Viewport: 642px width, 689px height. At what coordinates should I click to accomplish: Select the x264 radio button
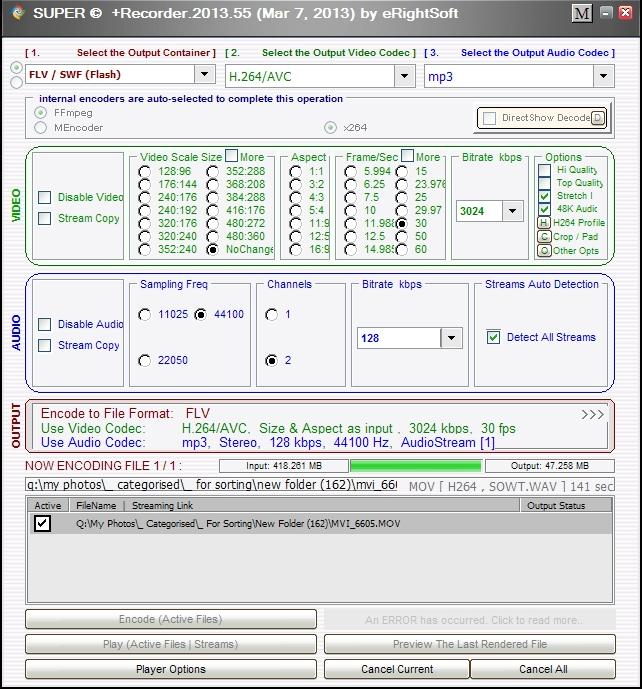330,127
